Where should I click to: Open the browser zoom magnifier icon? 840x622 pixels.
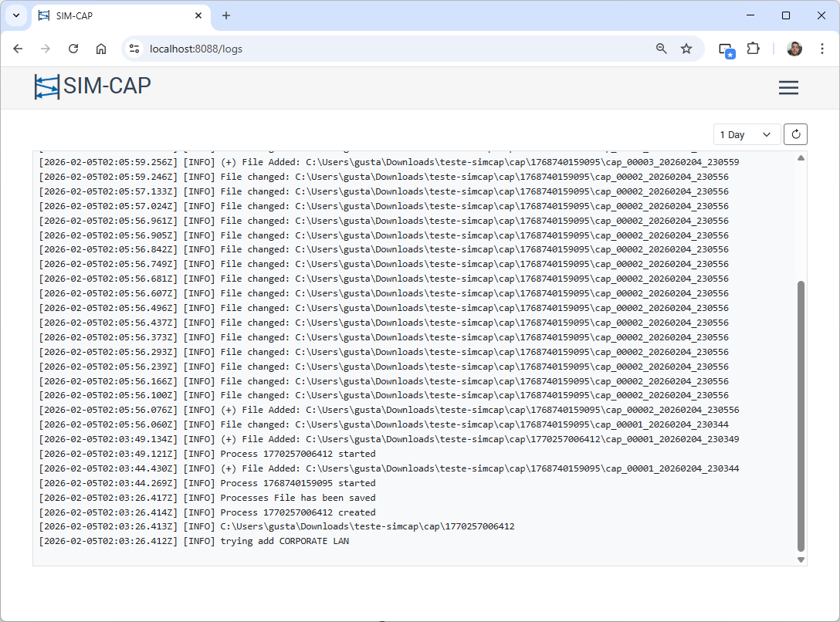662,49
